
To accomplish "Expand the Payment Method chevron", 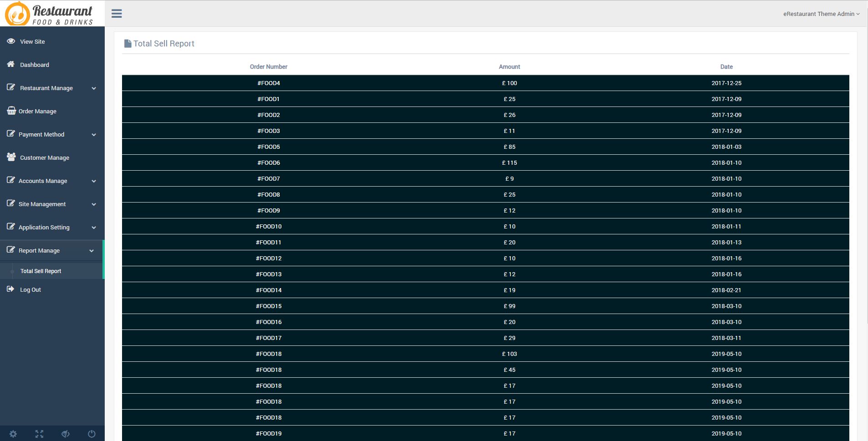I will pyautogui.click(x=94, y=135).
